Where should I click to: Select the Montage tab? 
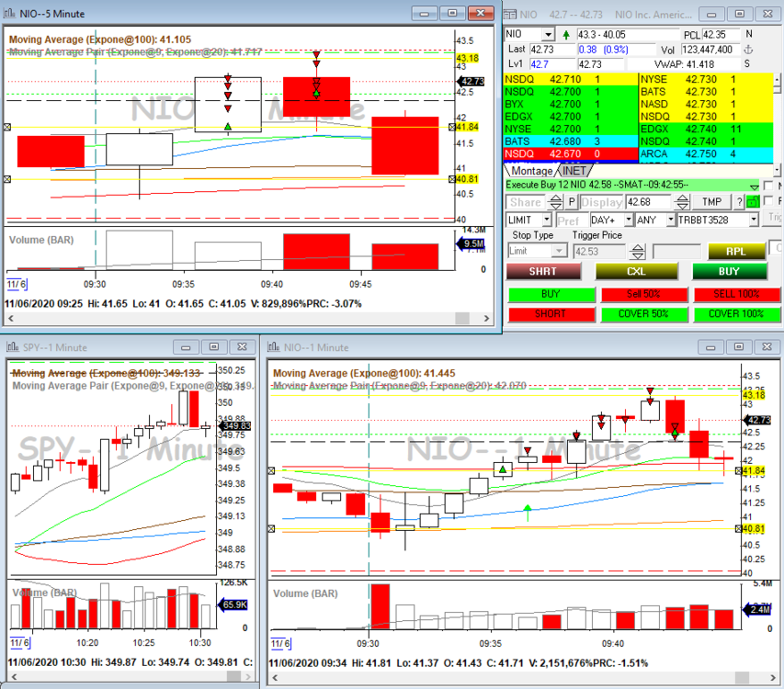pyautogui.click(x=531, y=171)
